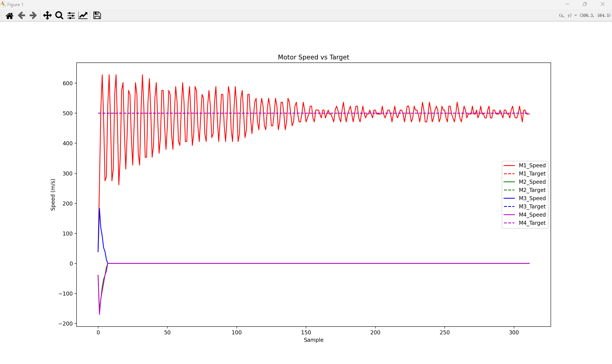Viewport: 612px width, 364px height.
Task: Save the figure with the floppy icon
Action: (97, 15)
